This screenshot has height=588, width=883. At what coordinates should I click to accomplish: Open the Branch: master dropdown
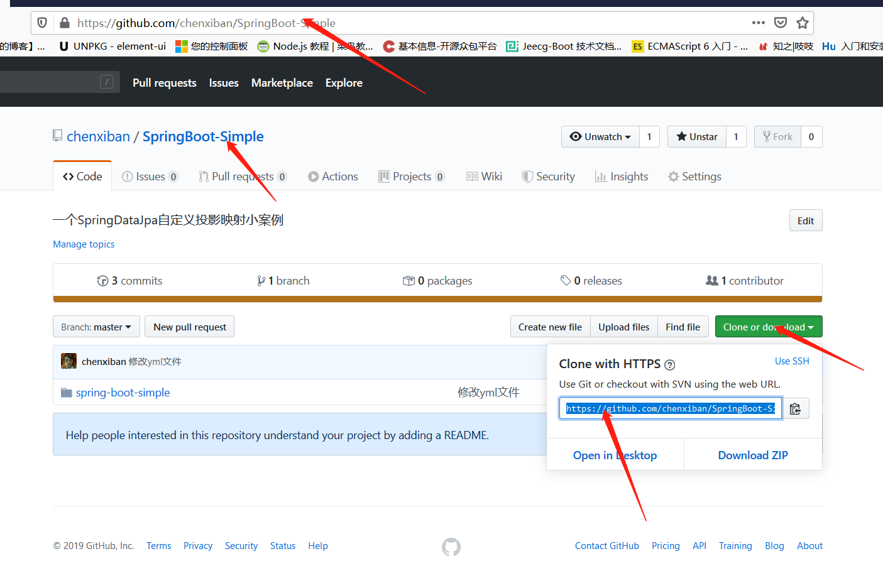[96, 327]
